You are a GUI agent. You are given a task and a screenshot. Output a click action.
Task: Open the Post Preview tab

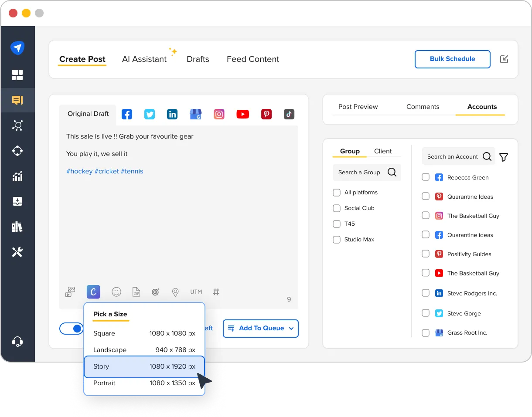coord(358,107)
